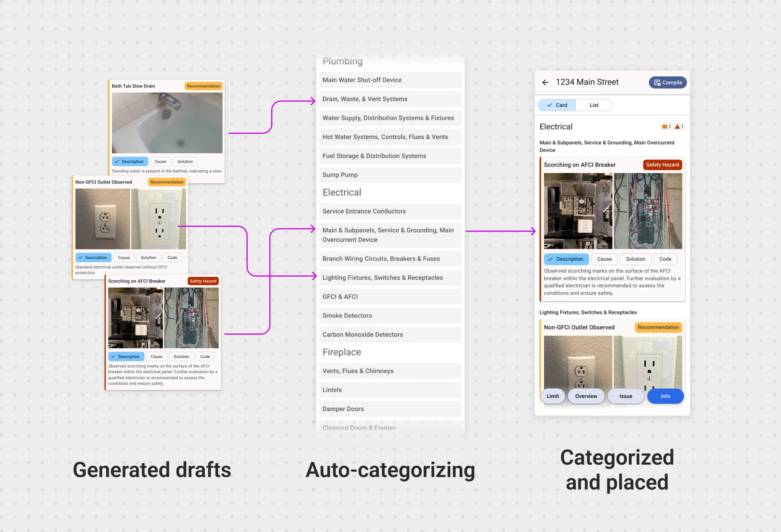Click the Safety Hazard badge on right panel card
Image resolution: width=781 pixels, height=532 pixels.
pos(662,165)
